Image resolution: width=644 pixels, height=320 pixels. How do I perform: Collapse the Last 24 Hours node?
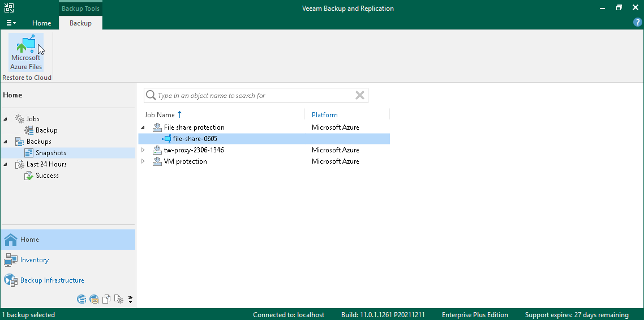[x=5, y=164]
